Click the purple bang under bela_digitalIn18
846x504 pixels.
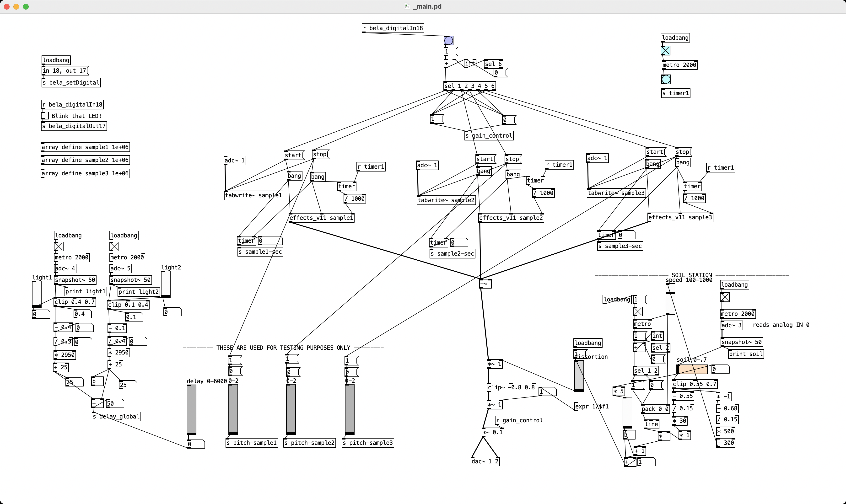coord(448,41)
